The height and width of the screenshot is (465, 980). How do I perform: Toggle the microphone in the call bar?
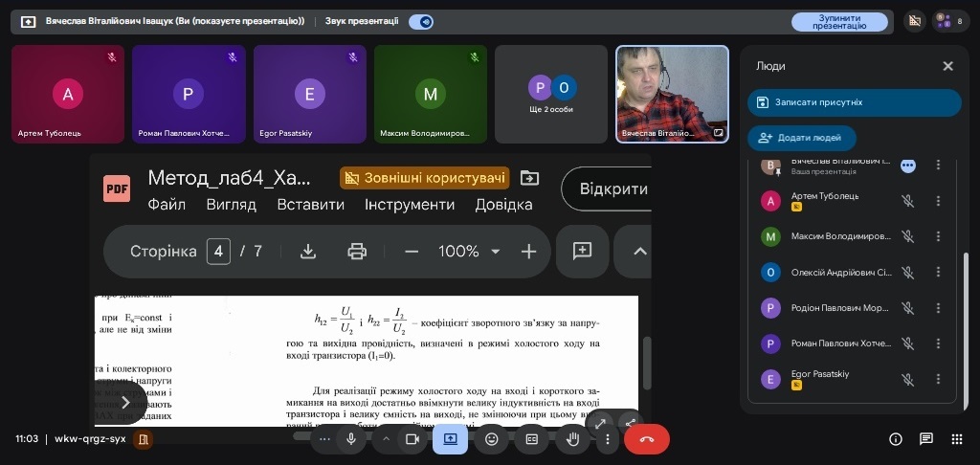pos(351,439)
